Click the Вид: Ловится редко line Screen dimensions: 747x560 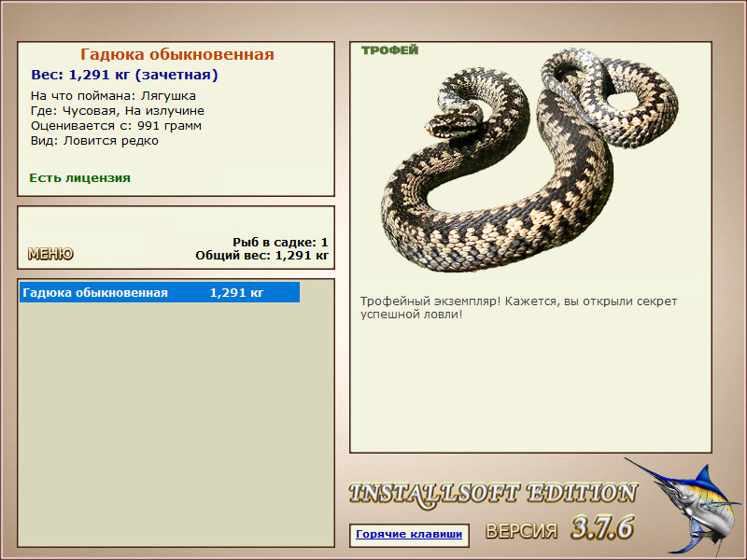pyautogui.click(x=94, y=141)
